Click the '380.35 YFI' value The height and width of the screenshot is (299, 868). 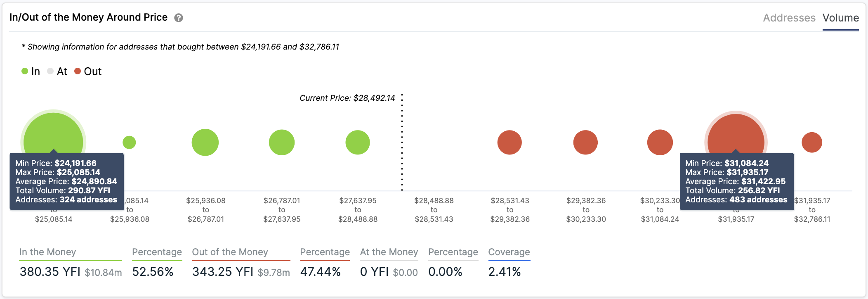pyautogui.click(x=50, y=272)
